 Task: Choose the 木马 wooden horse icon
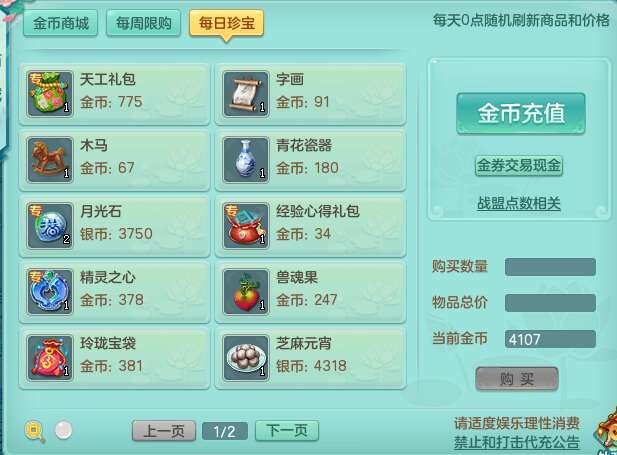point(50,159)
